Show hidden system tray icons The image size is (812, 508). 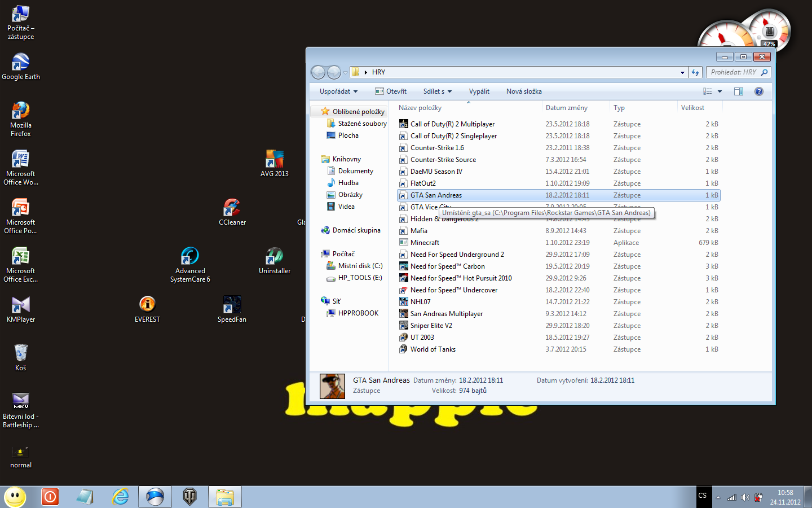point(718,497)
